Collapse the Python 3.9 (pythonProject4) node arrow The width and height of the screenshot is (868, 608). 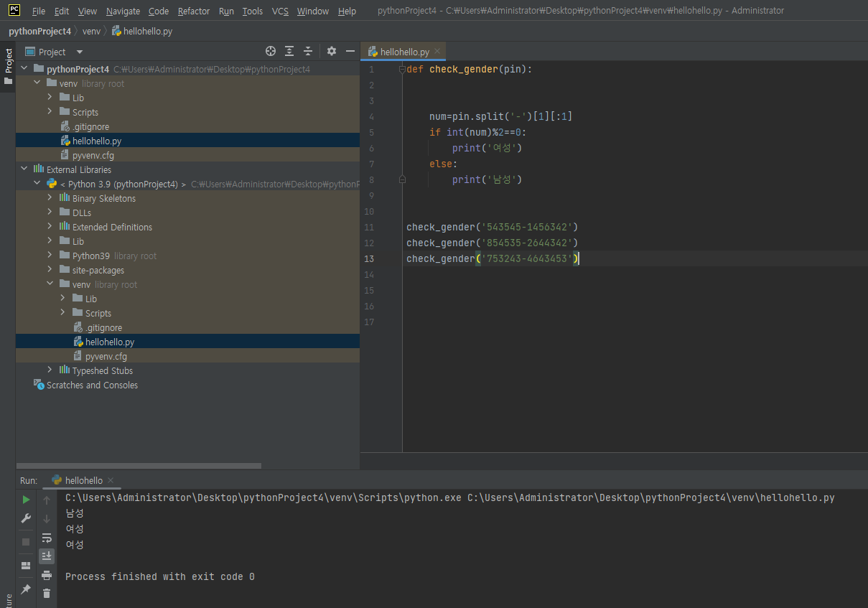click(x=37, y=184)
